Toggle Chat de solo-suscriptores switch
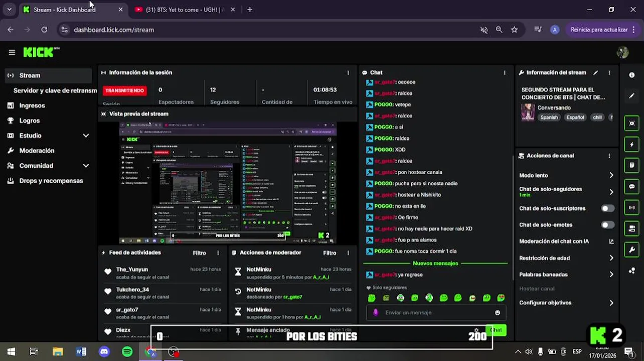The image size is (644, 361). coord(607,208)
